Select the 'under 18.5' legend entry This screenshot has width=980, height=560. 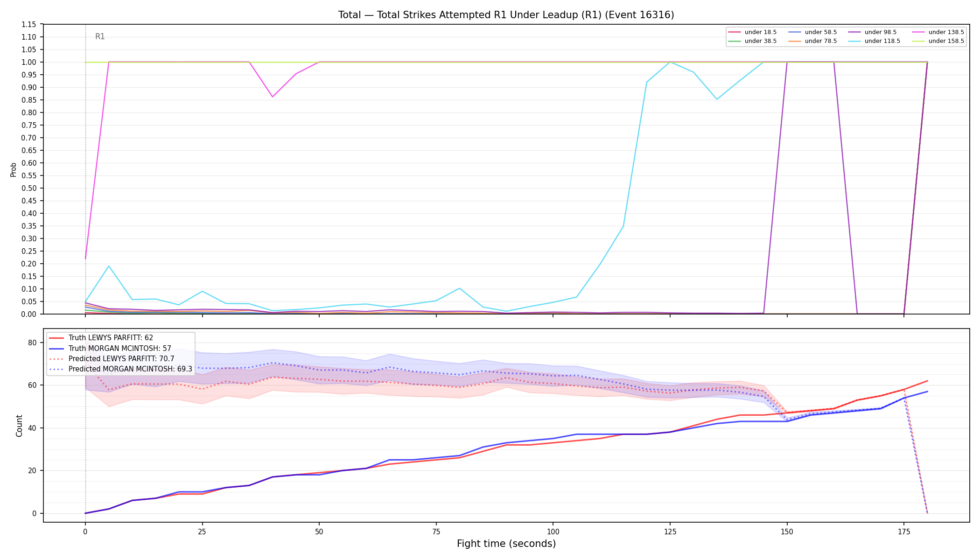752,32
